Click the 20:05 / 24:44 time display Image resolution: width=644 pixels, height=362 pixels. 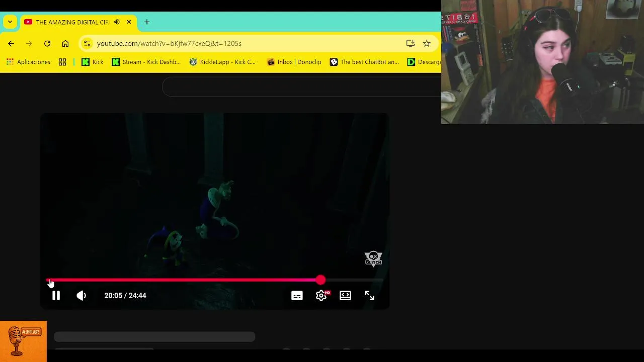125,296
